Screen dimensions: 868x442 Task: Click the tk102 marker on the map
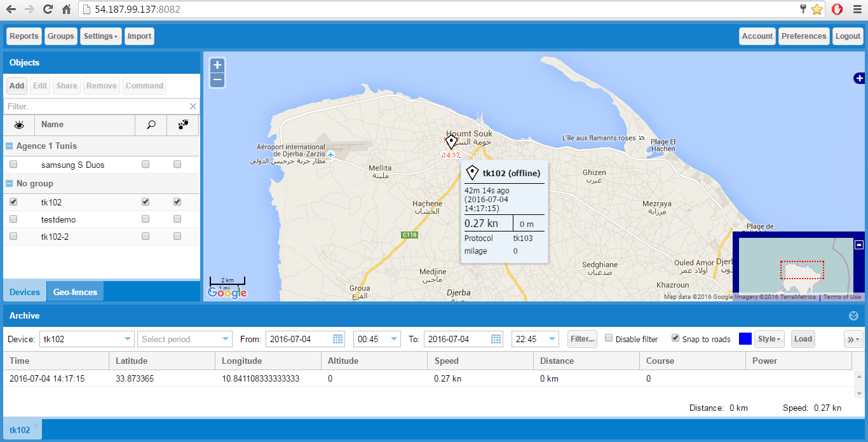(451, 142)
